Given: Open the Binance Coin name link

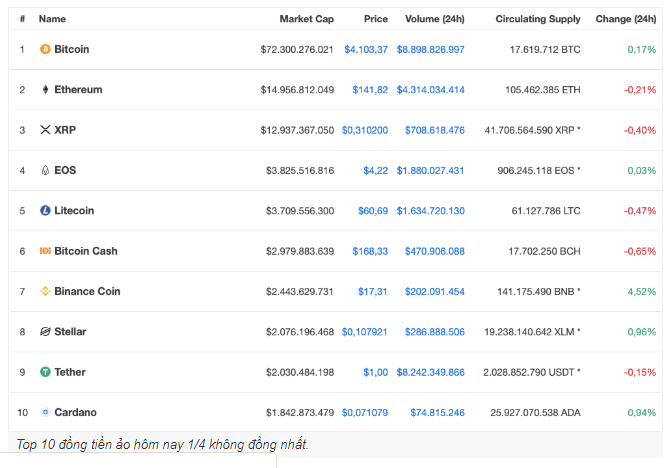Looking at the screenshot, I should (x=87, y=291).
